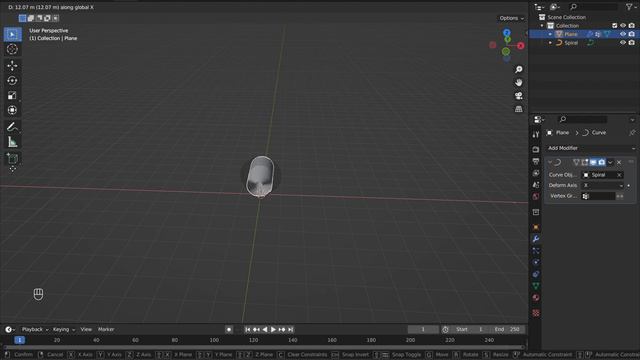The width and height of the screenshot is (640, 360).
Task: Open the outliner filter dropdown
Action: [630, 7]
